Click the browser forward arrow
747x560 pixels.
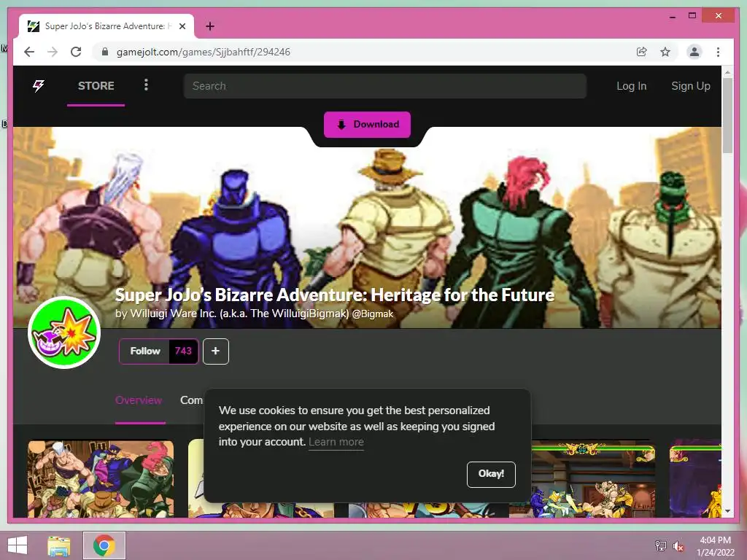point(53,52)
